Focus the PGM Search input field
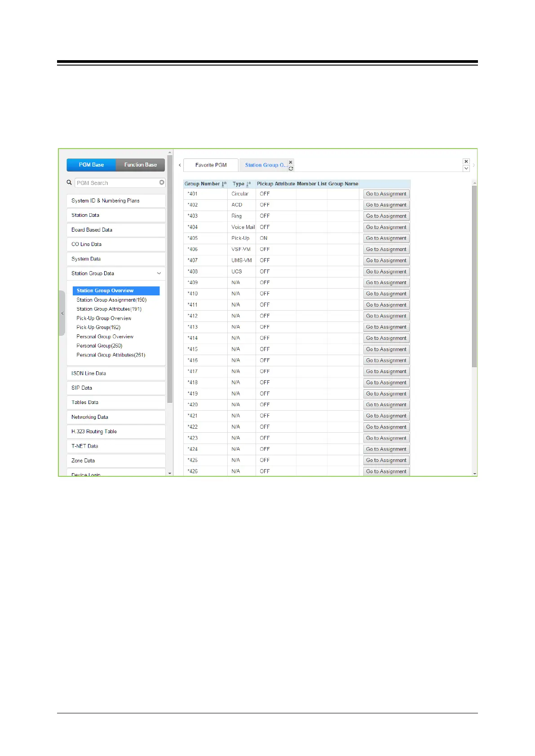This screenshot has height=756, width=535. pyautogui.click(x=117, y=183)
